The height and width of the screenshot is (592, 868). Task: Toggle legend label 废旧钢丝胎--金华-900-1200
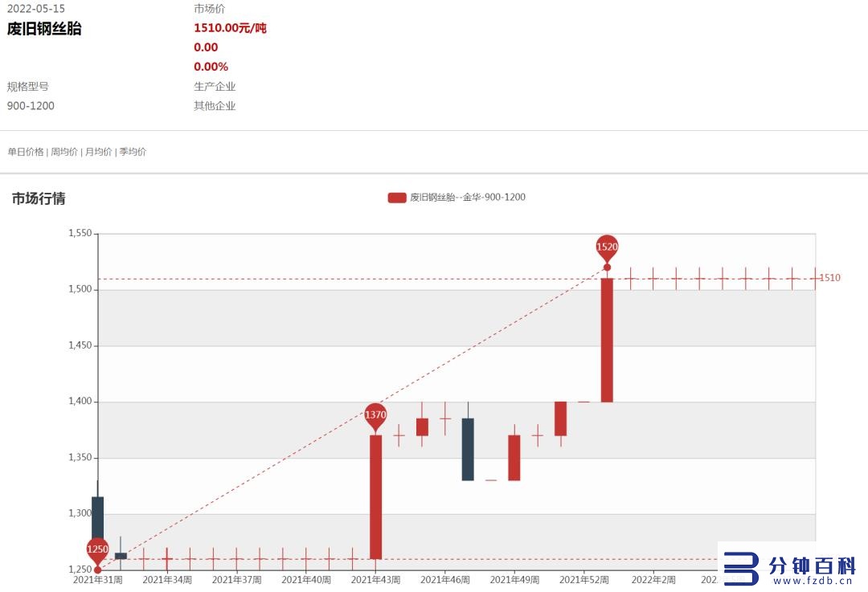pyautogui.click(x=468, y=198)
